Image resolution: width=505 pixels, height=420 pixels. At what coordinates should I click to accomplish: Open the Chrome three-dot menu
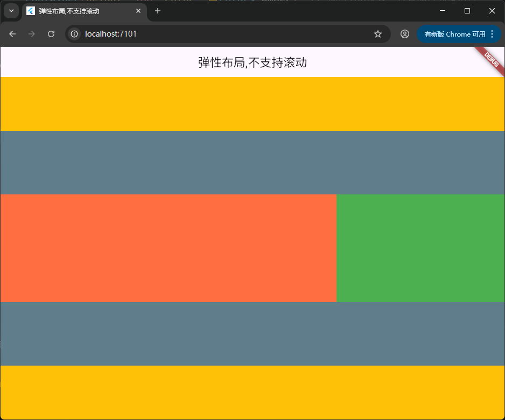point(492,34)
